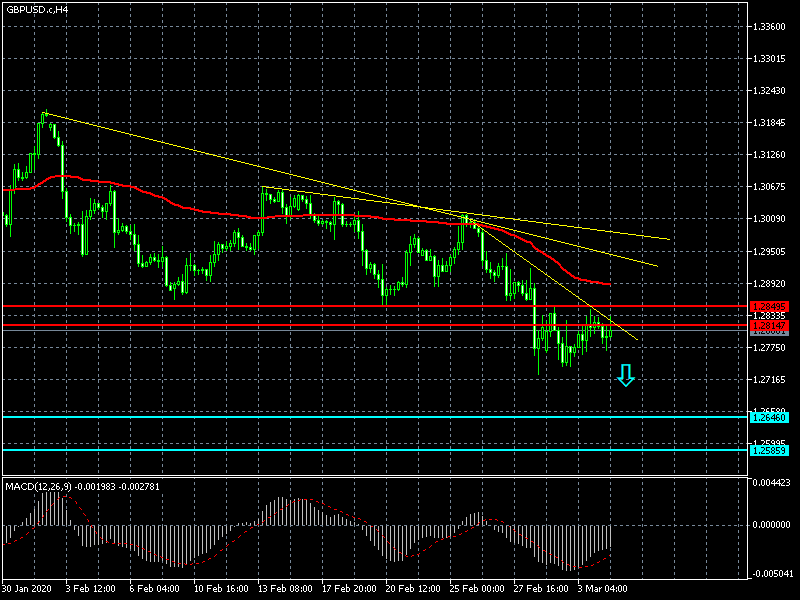Screen dimensions: 800x600
Task: Select the red 1.28147 price label
Action: click(769, 325)
